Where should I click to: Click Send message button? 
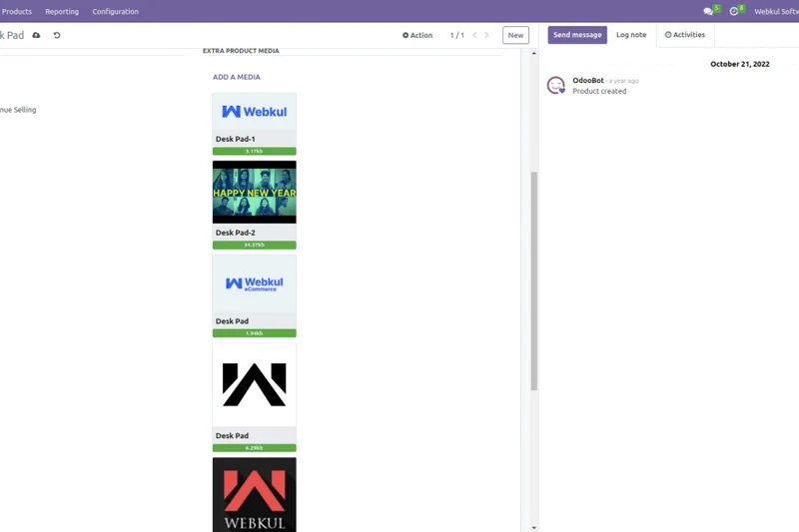pyautogui.click(x=577, y=35)
